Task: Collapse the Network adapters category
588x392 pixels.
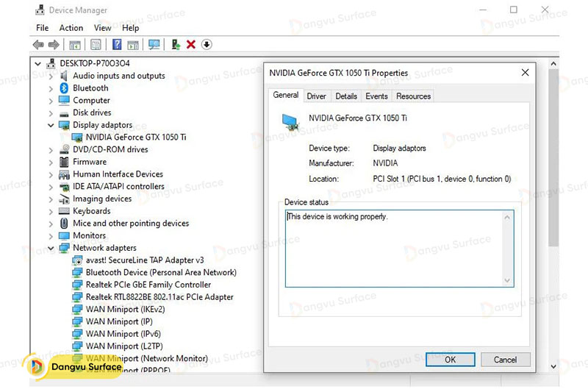Action: 51,248
